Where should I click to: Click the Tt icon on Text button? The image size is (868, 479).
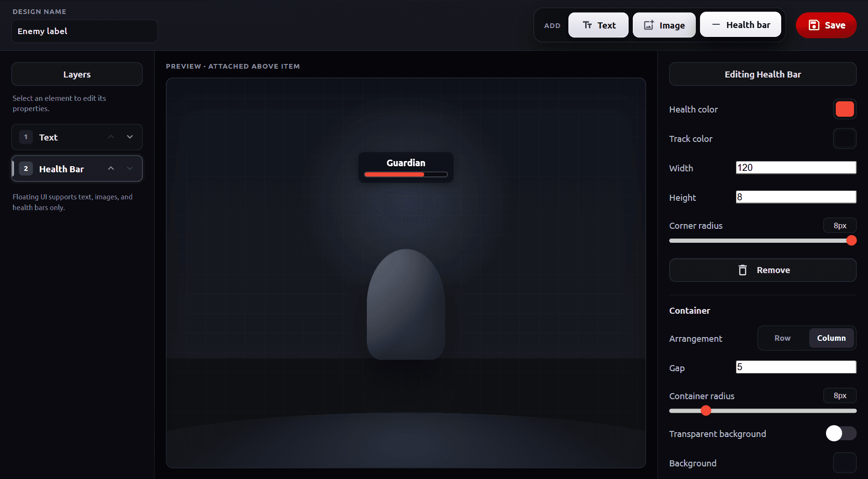588,25
